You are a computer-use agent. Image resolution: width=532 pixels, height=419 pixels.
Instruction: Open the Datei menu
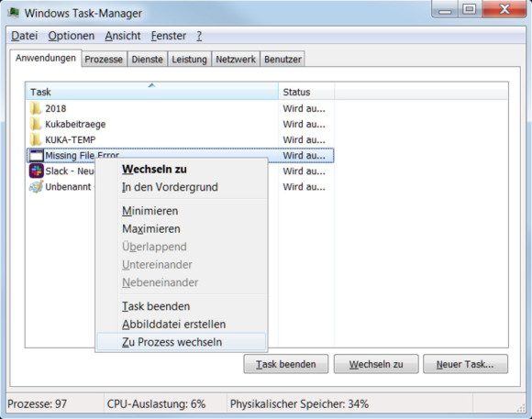pyautogui.click(x=25, y=36)
